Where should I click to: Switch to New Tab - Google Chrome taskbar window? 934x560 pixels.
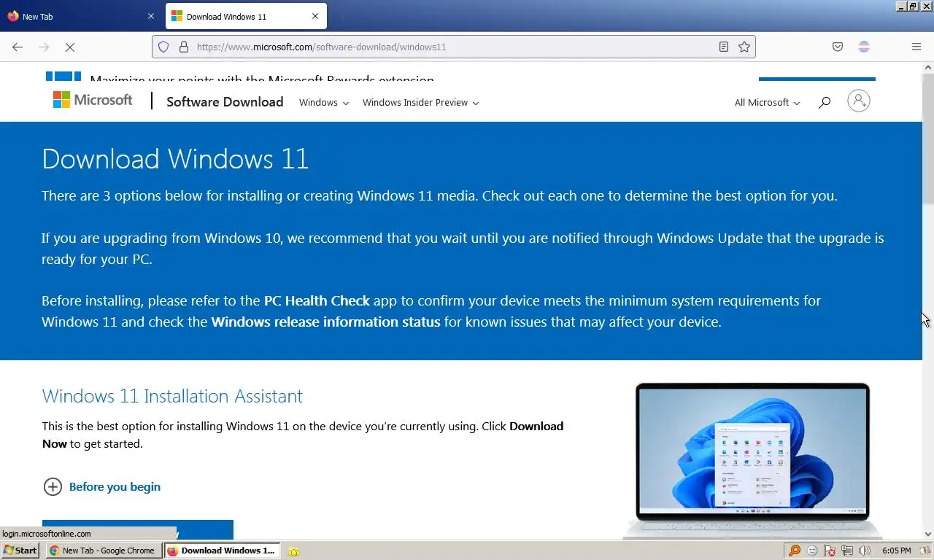click(x=104, y=551)
